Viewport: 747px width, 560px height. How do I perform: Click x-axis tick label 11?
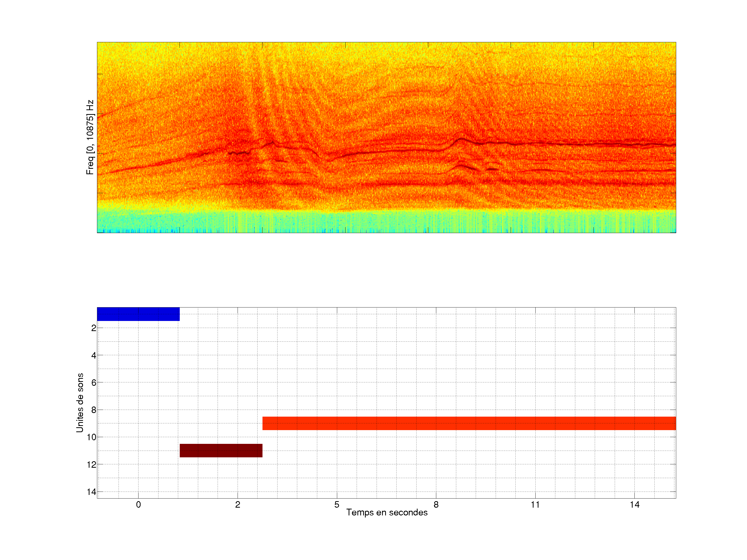coord(535,505)
